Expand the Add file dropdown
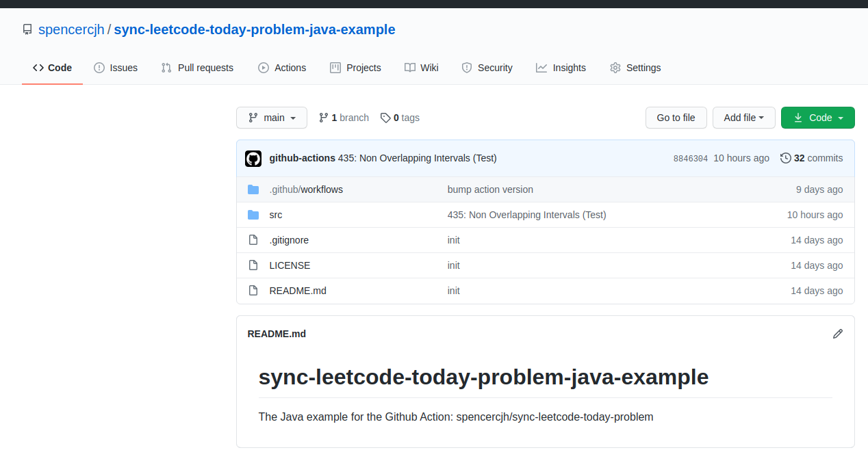Viewport: 868px width, 461px height. tap(743, 118)
